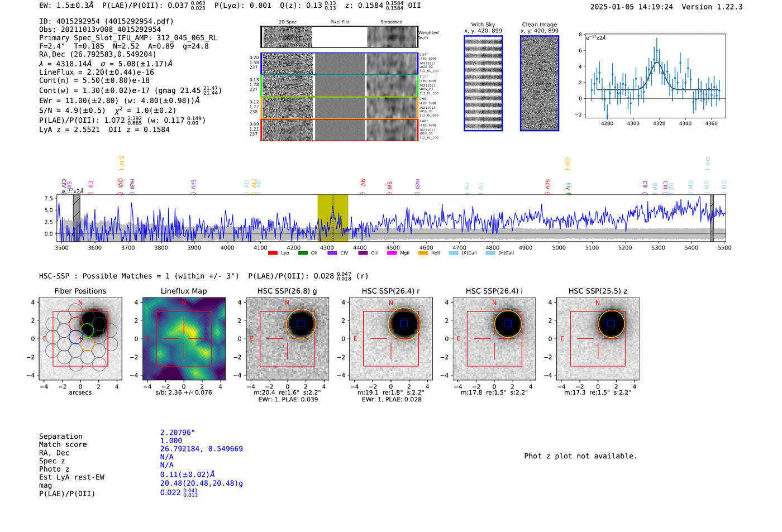Click the green fiber circle in Fiber Positions
This screenshot has height=532, width=782.
[x=87, y=330]
